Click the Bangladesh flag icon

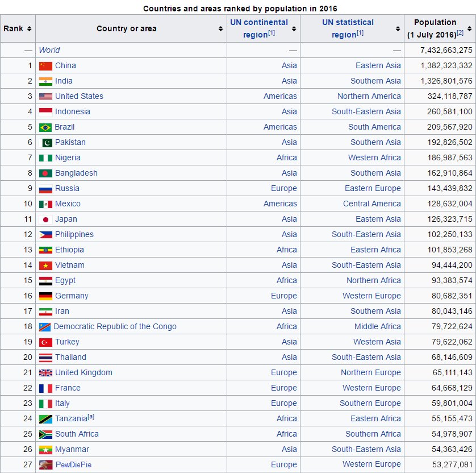[45, 173]
